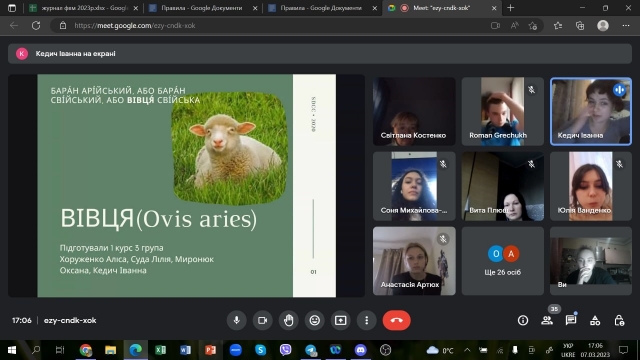Select Юлія Ванденко video tile
This screenshot has height=360, width=640.
coord(591,186)
